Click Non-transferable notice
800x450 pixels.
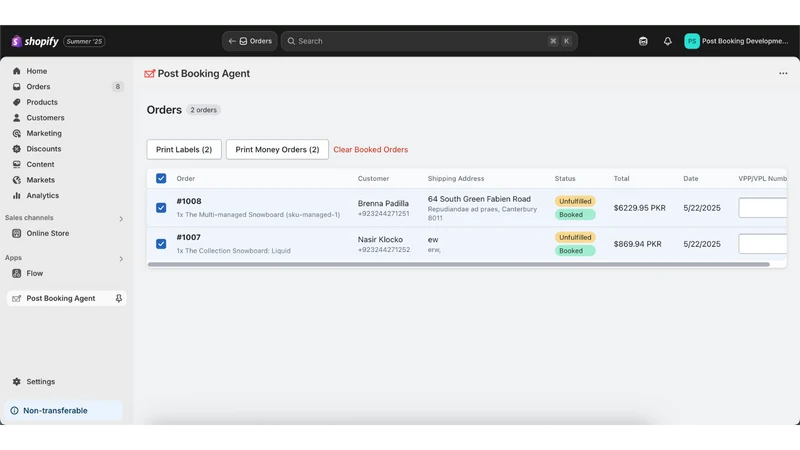(x=63, y=411)
